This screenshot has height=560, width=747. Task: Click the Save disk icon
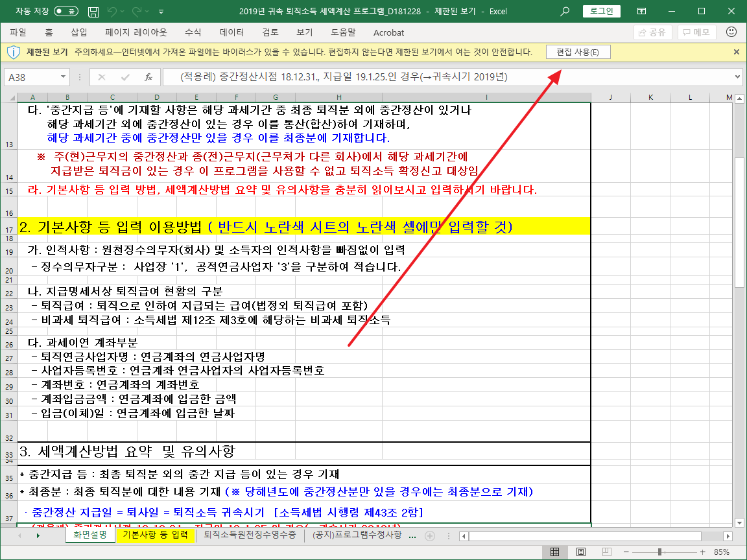(93, 12)
